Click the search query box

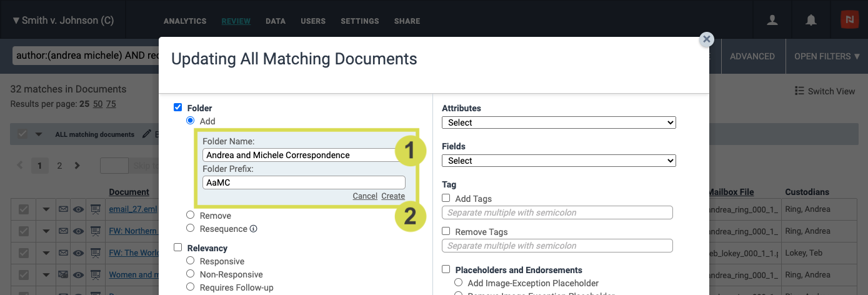point(86,56)
